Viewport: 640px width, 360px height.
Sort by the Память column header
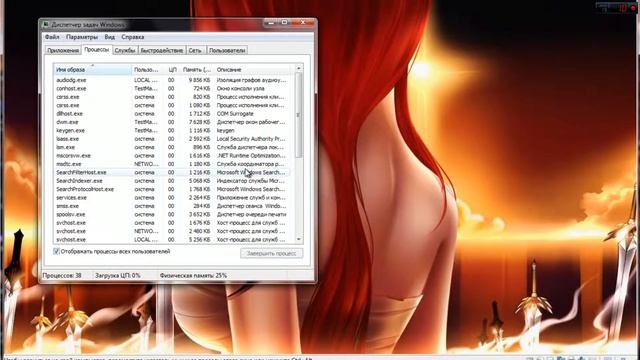click(197, 70)
